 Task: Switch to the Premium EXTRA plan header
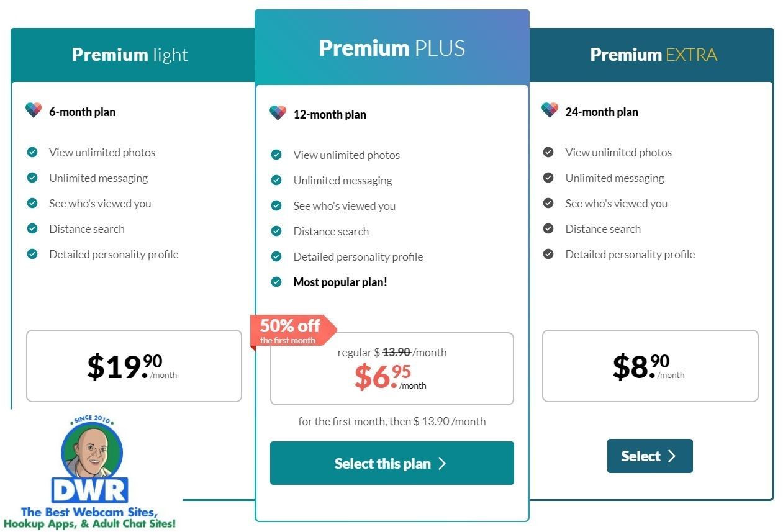click(653, 55)
